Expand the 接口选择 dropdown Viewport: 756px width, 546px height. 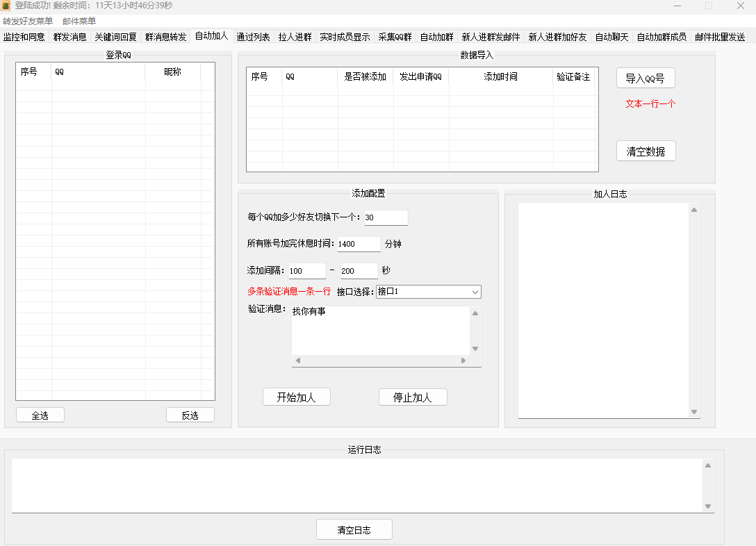(x=428, y=292)
